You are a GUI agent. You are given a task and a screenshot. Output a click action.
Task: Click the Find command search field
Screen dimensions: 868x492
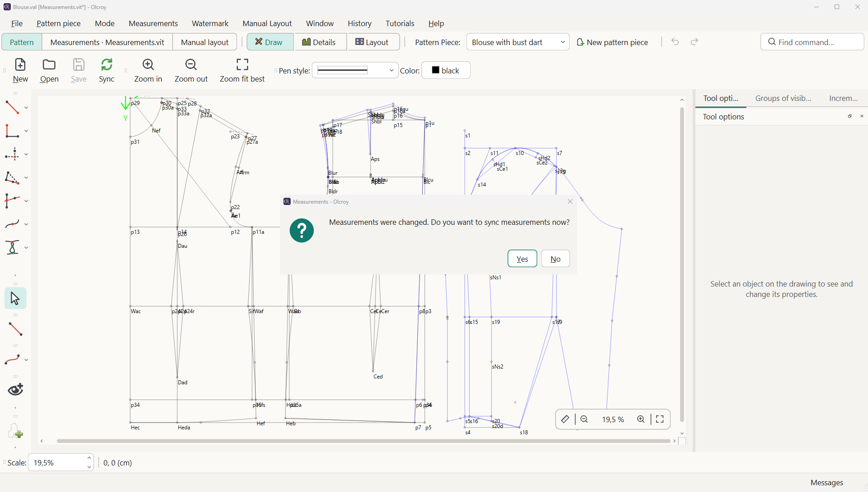pos(812,42)
